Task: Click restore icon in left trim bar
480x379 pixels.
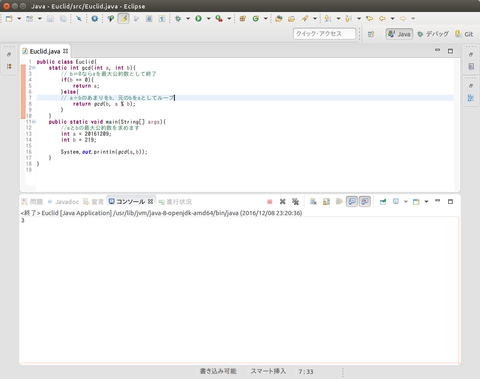Action: click(9, 54)
